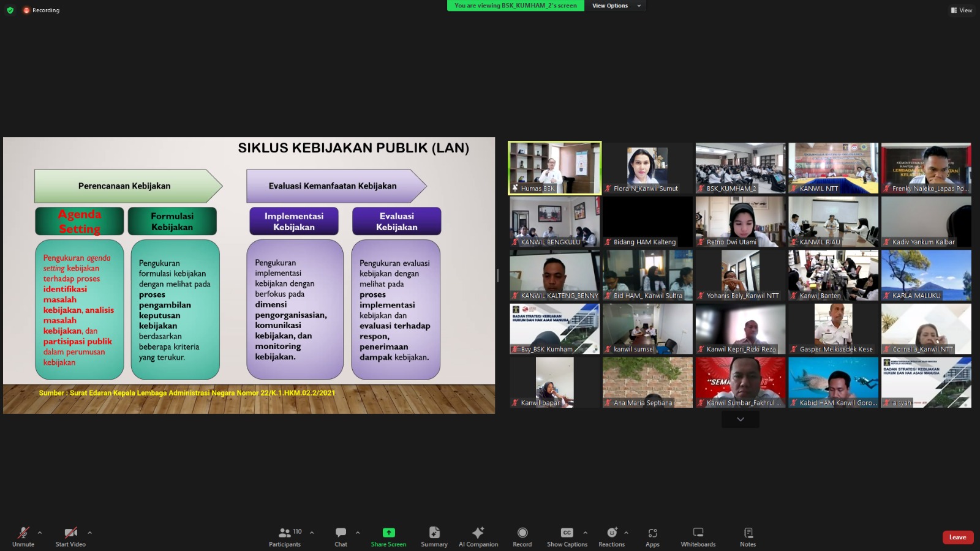This screenshot has width=980, height=551.
Task: Open Whiteboards from toolbar
Action: (x=698, y=533)
